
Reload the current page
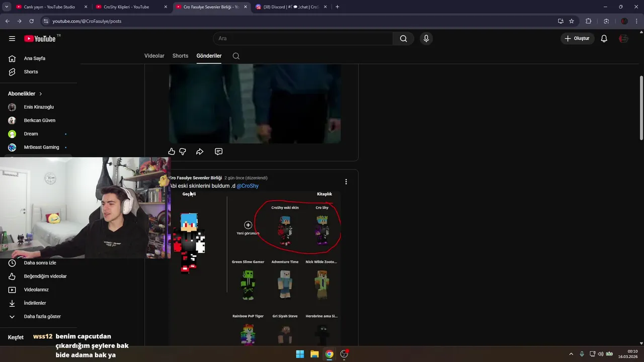coord(31,21)
